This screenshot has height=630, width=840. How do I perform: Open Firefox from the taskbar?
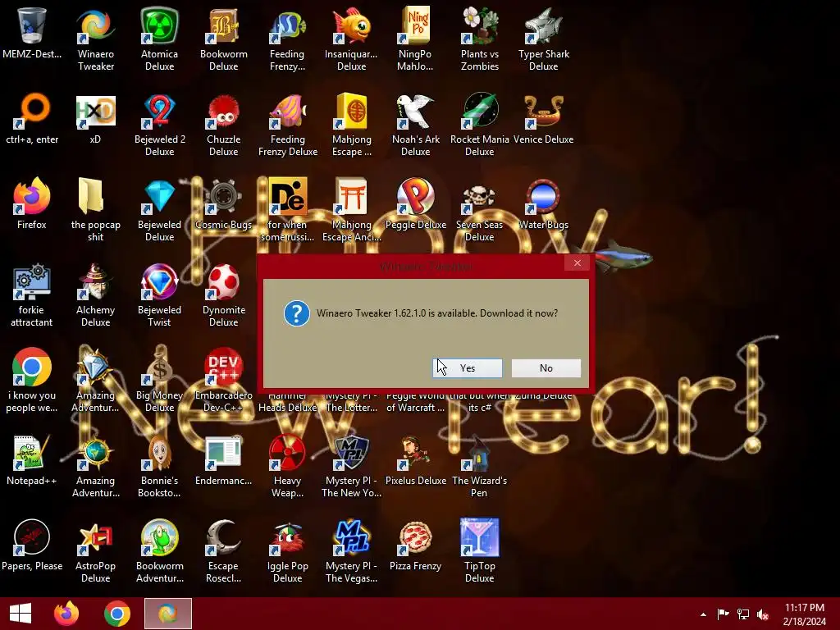(x=66, y=614)
